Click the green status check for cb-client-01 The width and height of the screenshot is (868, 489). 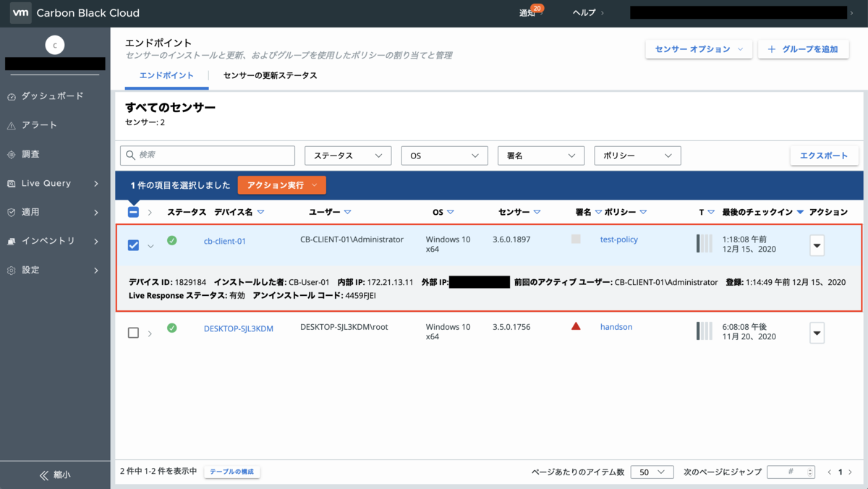tap(172, 240)
